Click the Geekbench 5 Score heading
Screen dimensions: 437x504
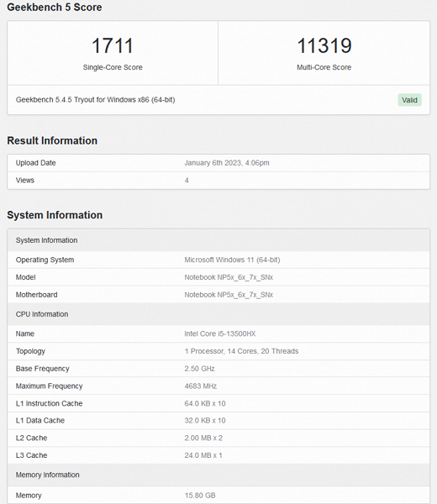[55, 7]
